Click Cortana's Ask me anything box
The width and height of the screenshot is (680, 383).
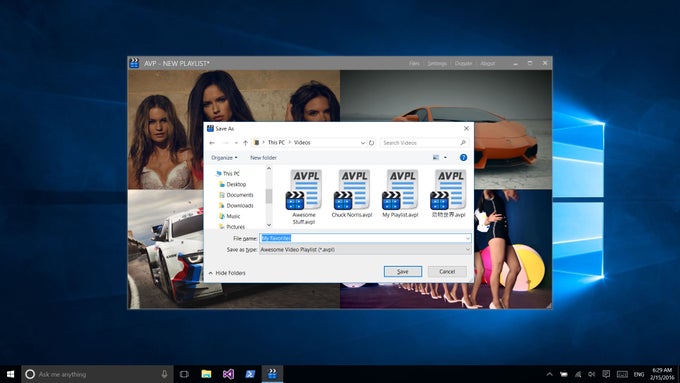click(x=97, y=374)
